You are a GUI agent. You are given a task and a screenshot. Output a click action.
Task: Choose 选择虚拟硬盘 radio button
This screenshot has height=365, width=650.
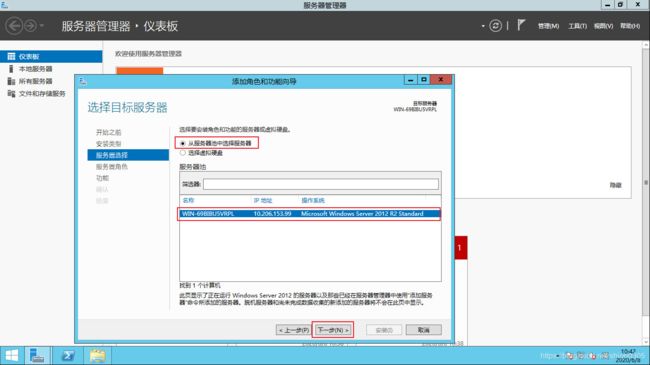[x=183, y=153]
